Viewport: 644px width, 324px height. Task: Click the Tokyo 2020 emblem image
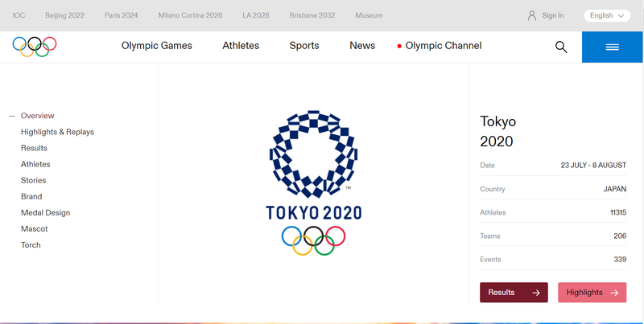coord(313,183)
